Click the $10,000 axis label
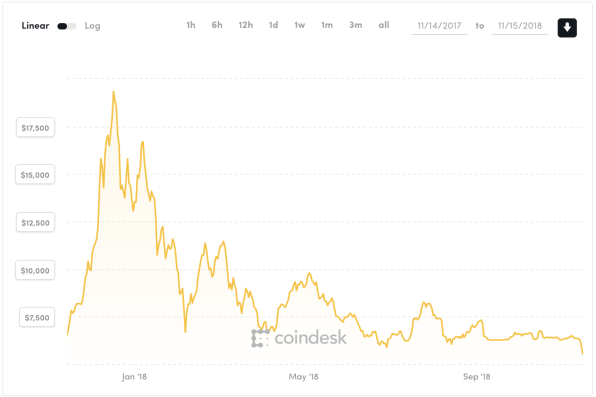Viewport: 596px width, 397px height. point(35,270)
